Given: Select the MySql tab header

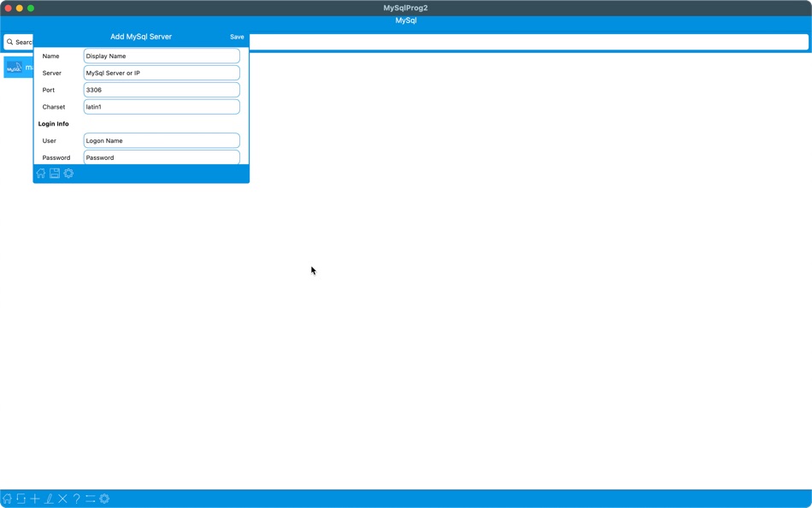Looking at the screenshot, I should pyautogui.click(x=406, y=20).
